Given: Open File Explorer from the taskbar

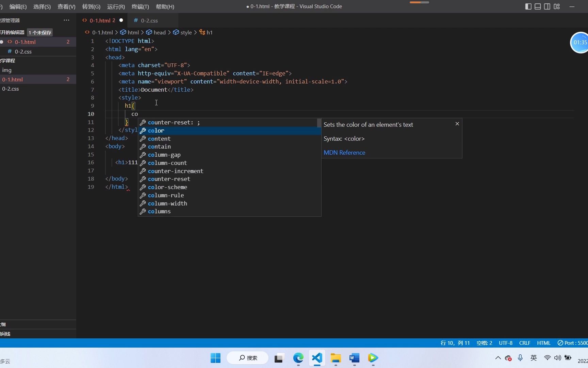Looking at the screenshot, I should pyautogui.click(x=336, y=358).
